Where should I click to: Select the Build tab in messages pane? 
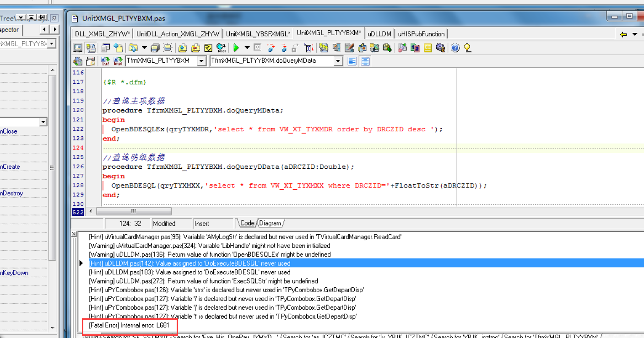[91, 336]
